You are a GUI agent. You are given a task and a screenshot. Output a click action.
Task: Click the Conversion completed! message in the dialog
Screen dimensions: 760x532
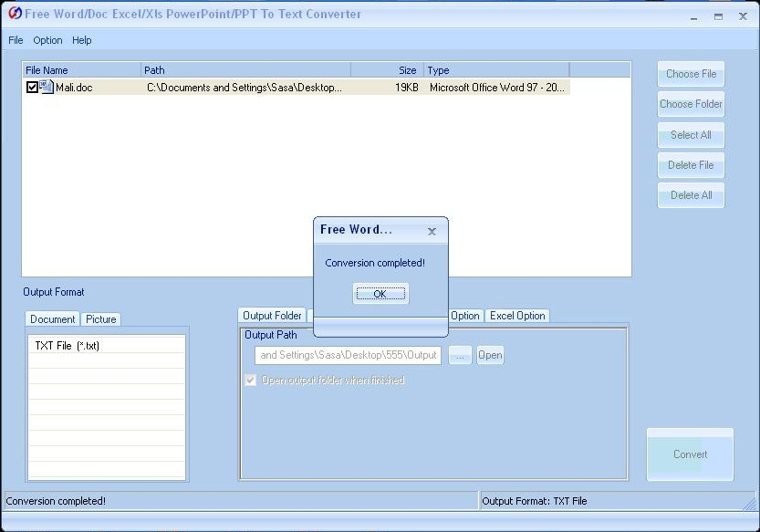[375, 263]
